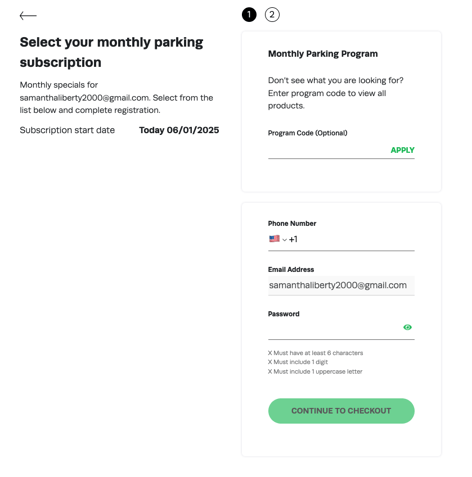Focus the phone number entry field
This screenshot has height=477, width=472.
[x=356, y=239]
